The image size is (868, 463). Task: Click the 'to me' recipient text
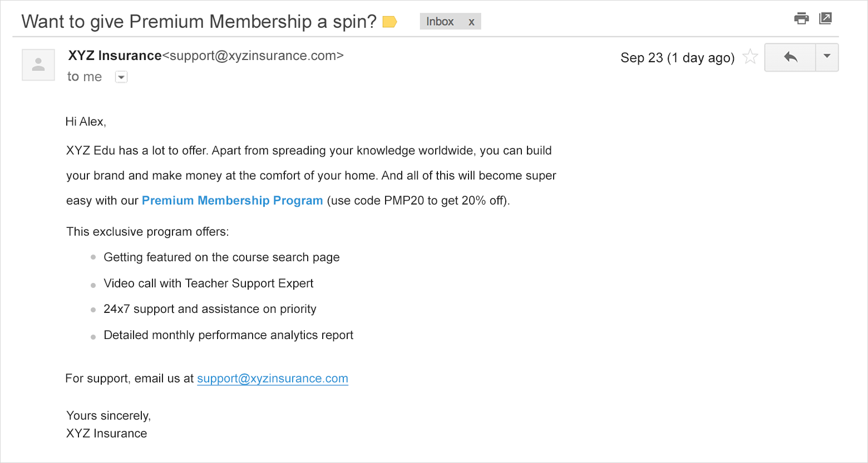[85, 77]
